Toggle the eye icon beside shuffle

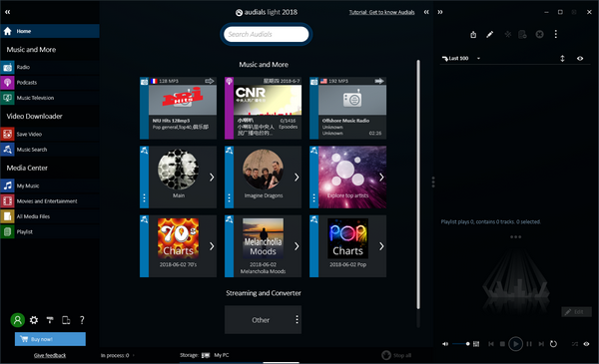pyautogui.click(x=586, y=344)
